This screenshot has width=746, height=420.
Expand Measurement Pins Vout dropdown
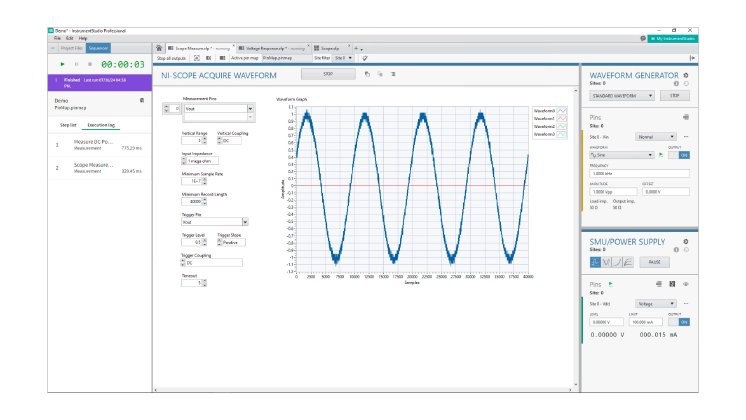(250, 109)
